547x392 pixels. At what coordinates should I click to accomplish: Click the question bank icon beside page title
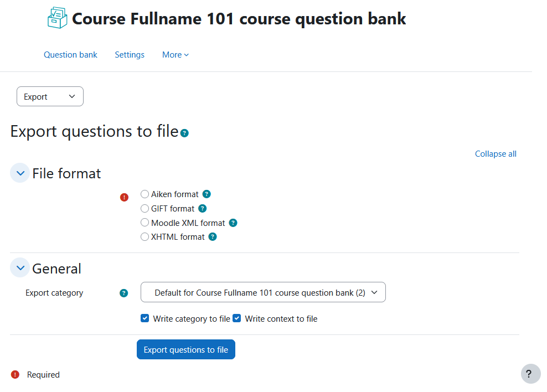pos(57,18)
